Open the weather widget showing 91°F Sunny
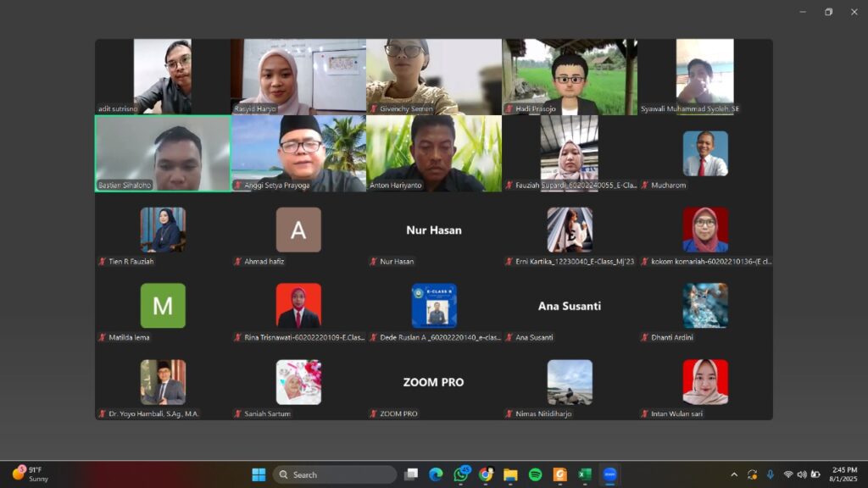The width and height of the screenshot is (868, 488). tap(31, 474)
